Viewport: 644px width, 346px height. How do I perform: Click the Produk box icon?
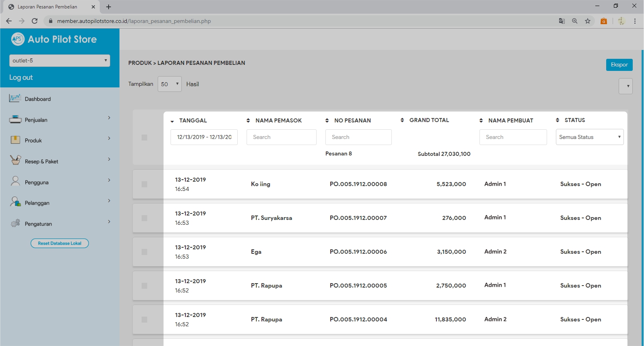coord(15,140)
